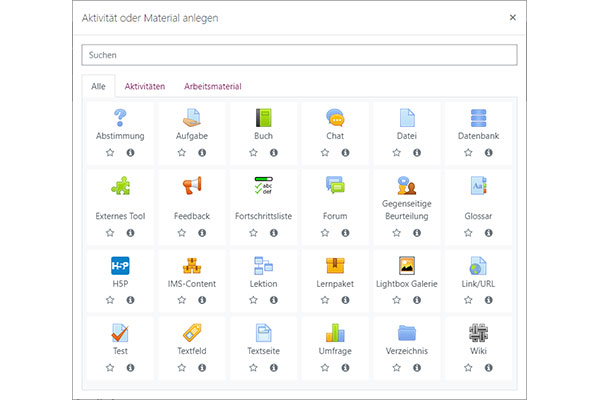Open the Chat activity icon
Viewport: 600px width, 400px height.
coord(335,117)
